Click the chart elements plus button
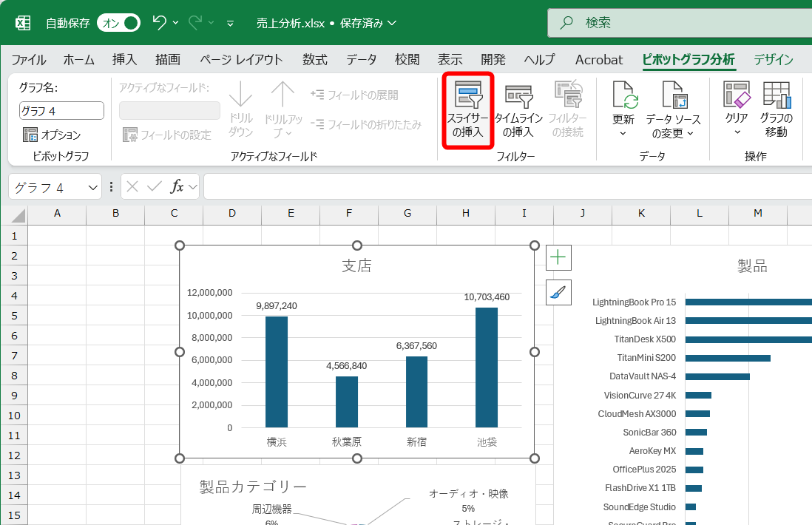The width and height of the screenshot is (812, 525). (558, 257)
